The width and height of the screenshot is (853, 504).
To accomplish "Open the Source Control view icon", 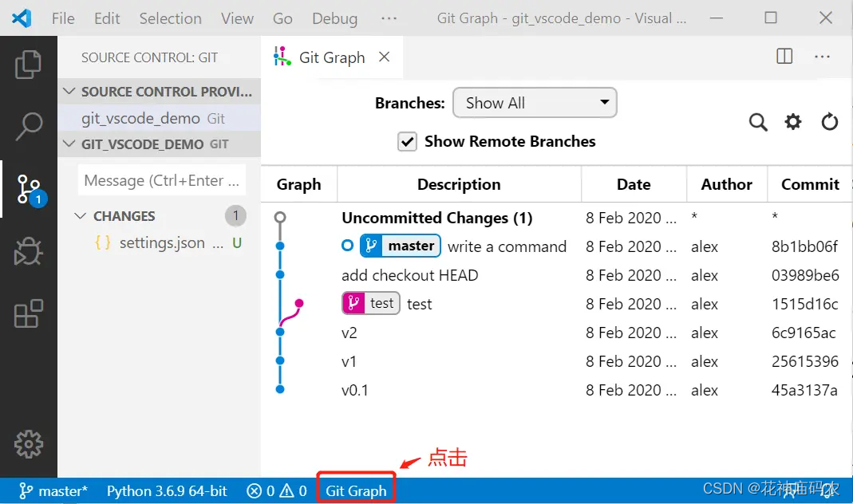I will click(x=30, y=190).
